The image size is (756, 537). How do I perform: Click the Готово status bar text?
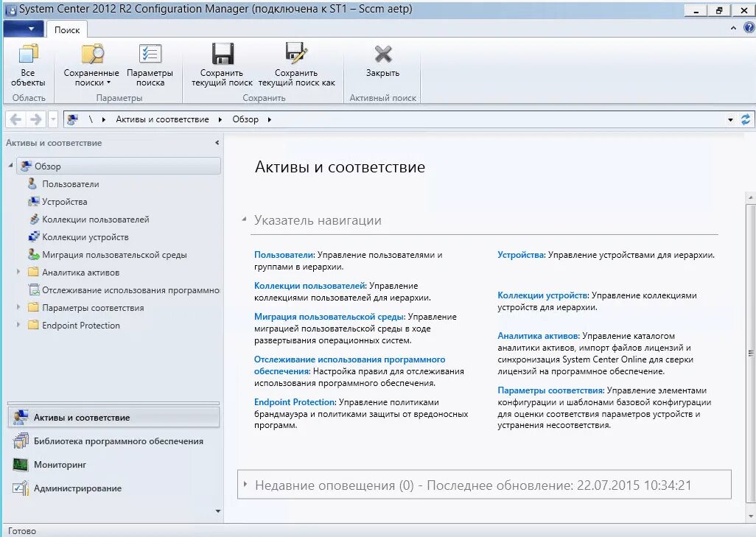(x=21, y=530)
